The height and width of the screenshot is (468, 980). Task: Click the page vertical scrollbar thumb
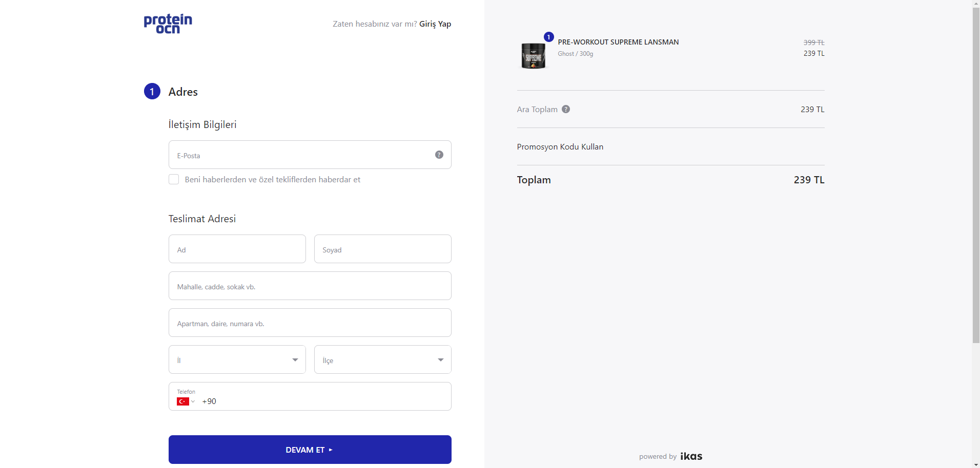pyautogui.click(x=976, y=175)
